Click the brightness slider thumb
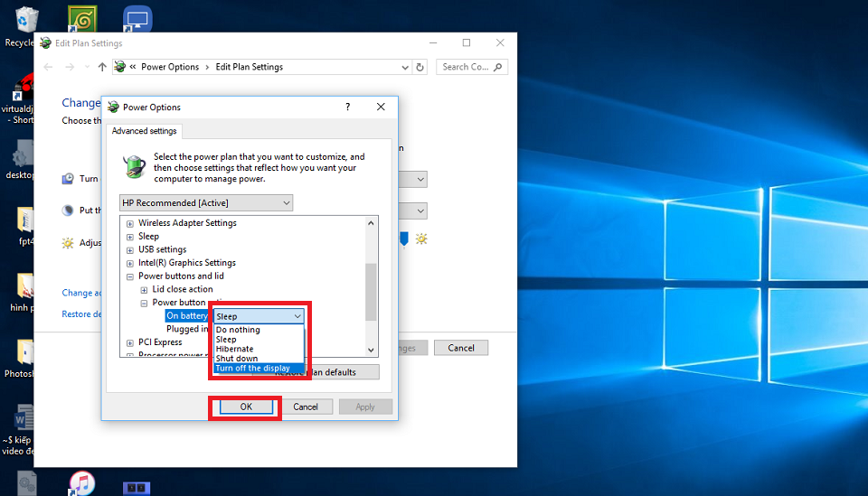This screenshot has height=496, width=868. point(404,239)
